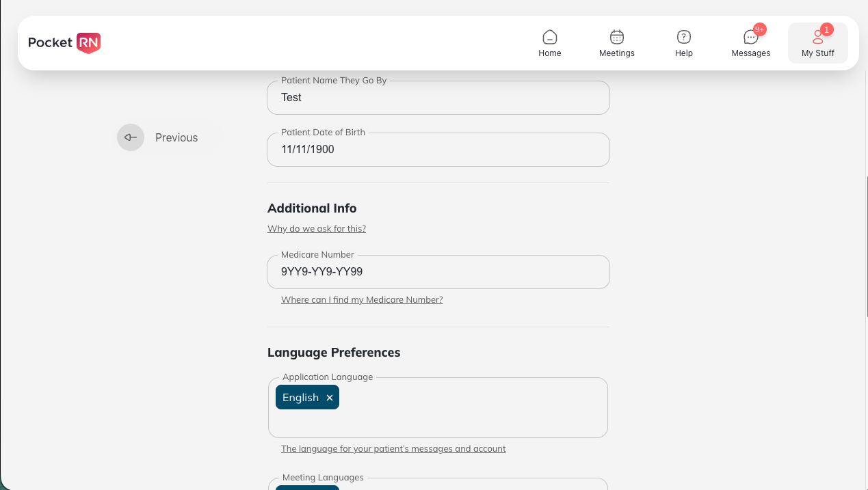Open 'Where can I find my Medicare Number?' link

[x=362, y=300]
